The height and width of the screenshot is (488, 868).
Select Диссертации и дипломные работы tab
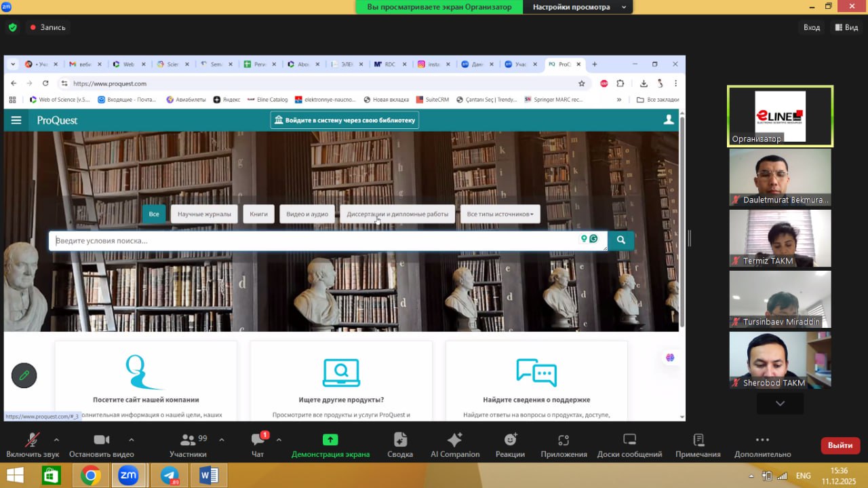click(x=397, y=214)
